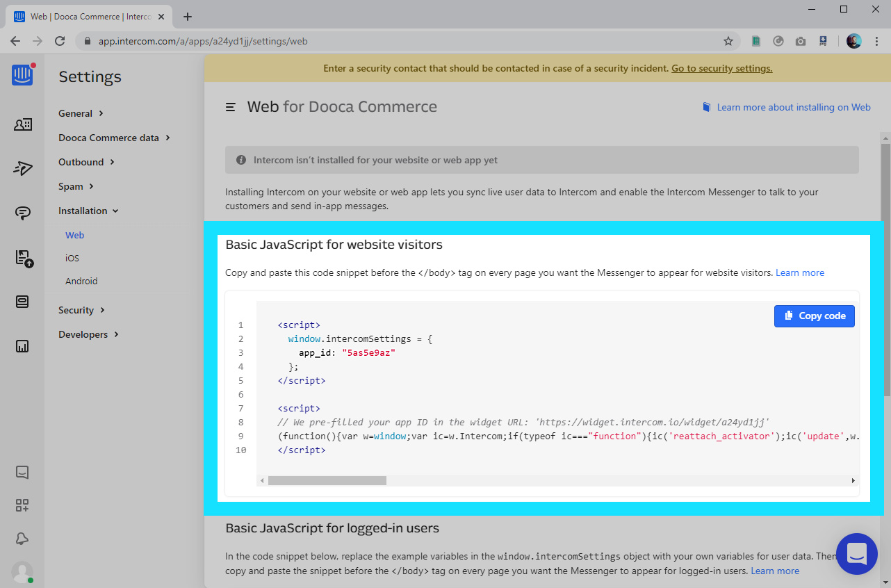The image size is (891, 588).
Task: Click the info icon in the not-installed banner
Action: [x=241, y=160]
